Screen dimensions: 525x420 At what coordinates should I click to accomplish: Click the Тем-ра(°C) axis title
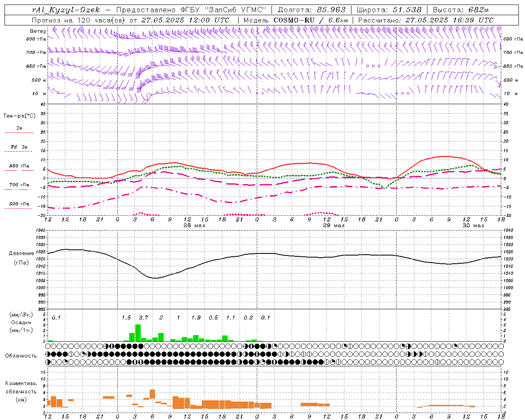coord(19,116)
